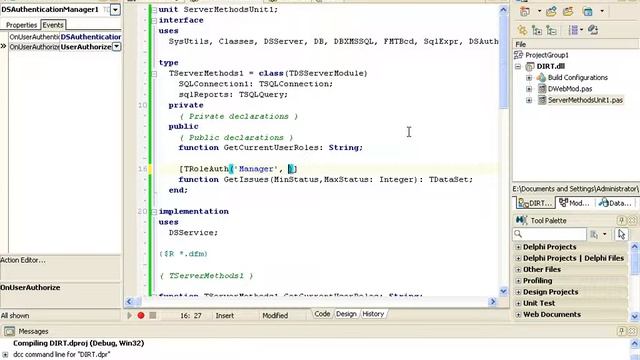Collapse the unit code fold marker
The image size is (640, 360).
154,9
